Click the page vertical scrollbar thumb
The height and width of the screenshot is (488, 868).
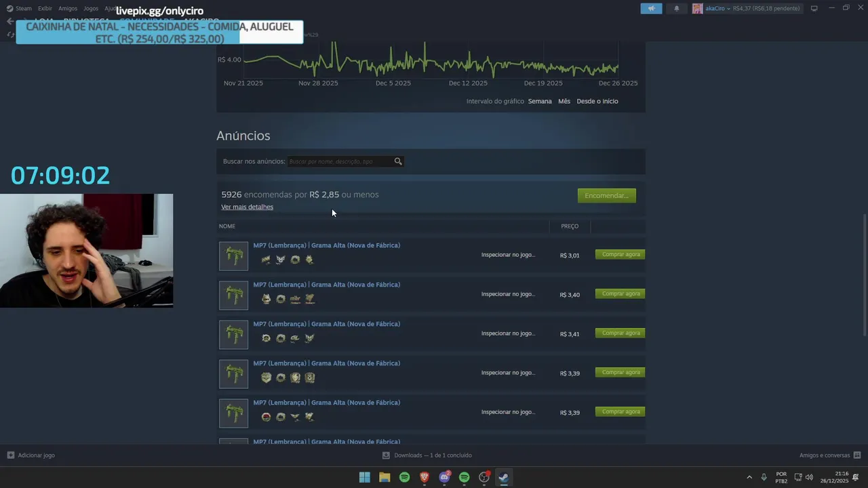pyautogui.click(x=864, y=274)
